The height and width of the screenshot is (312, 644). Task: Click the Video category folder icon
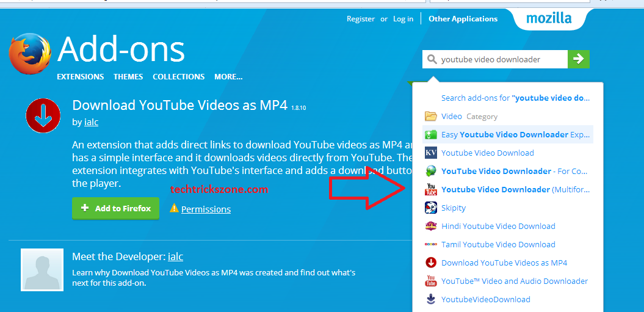pyautogui.click(x=430, y=116)
